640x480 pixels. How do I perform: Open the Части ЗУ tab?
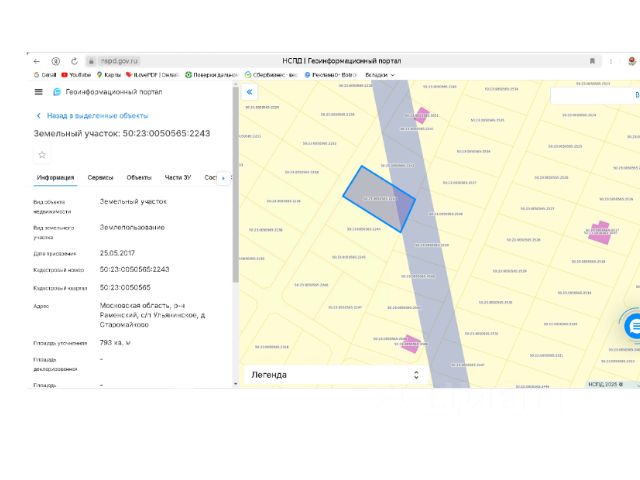tap(178, 178)
